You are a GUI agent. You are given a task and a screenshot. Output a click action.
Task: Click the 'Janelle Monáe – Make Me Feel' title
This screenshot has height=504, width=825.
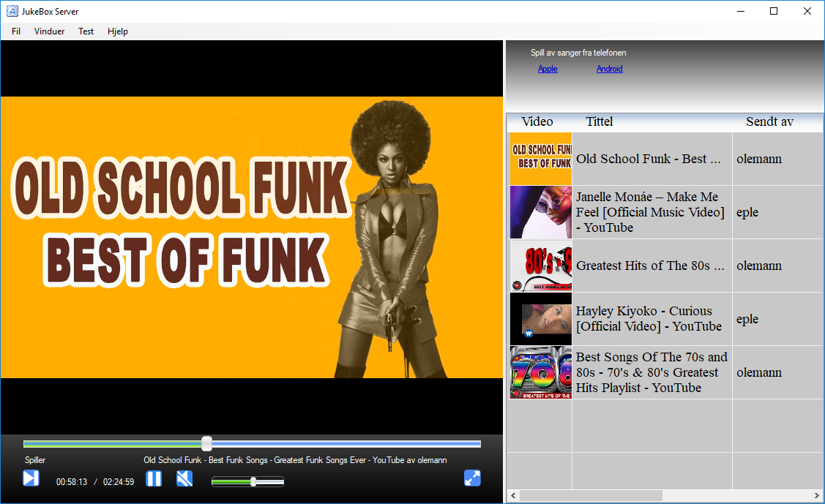click(x=650, y=212)
